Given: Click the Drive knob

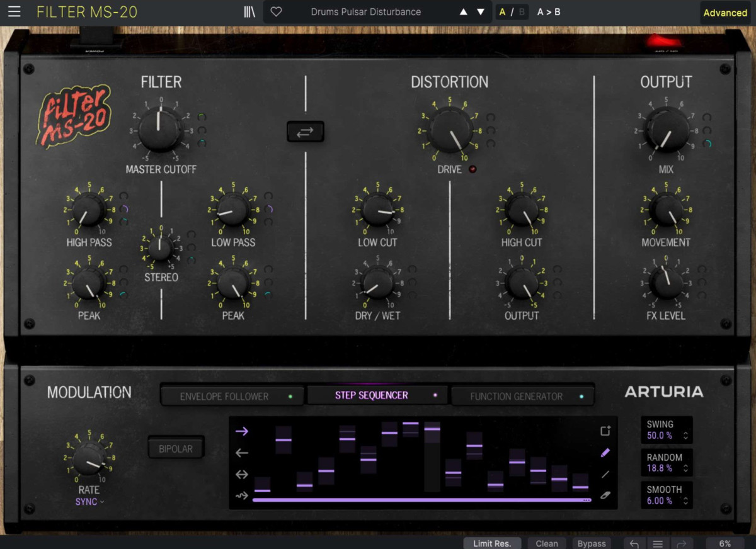Looking at the screenshot, I should coord(449,130).
